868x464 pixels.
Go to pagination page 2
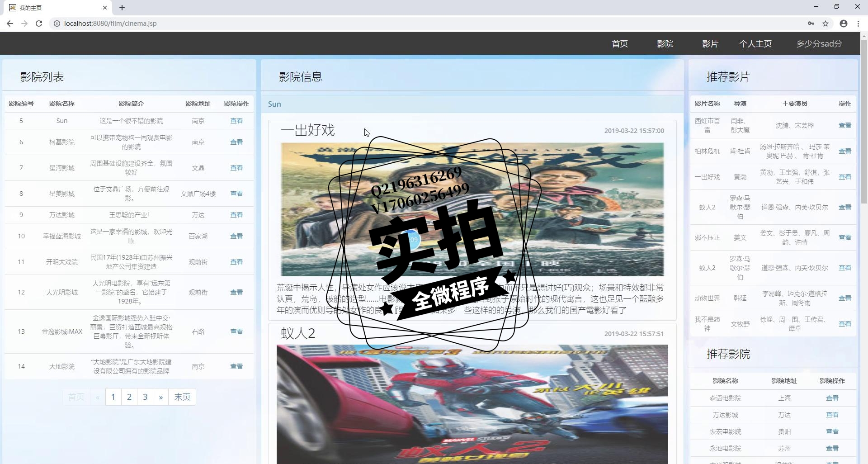pos(129,397)
